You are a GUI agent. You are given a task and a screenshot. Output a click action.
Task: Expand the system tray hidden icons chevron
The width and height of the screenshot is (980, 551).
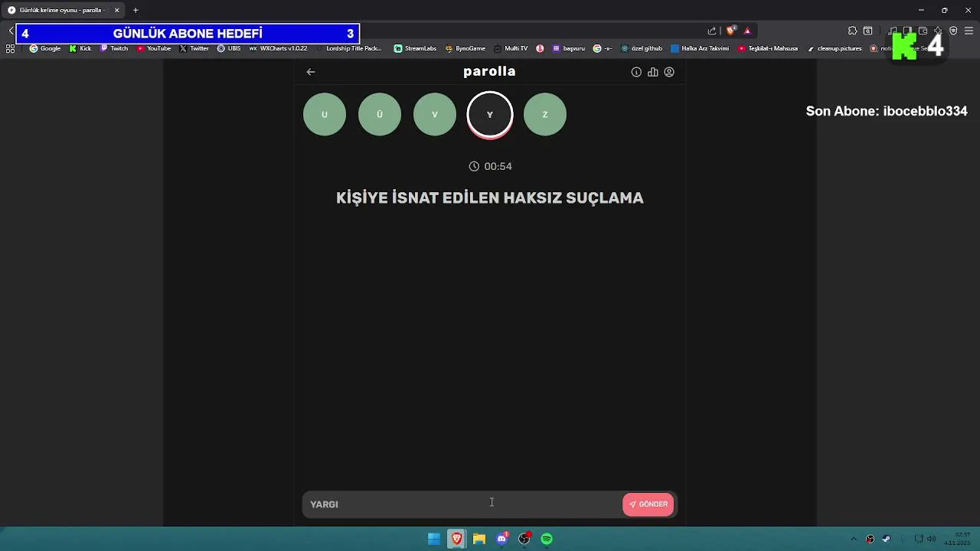(x=854, y=539)
